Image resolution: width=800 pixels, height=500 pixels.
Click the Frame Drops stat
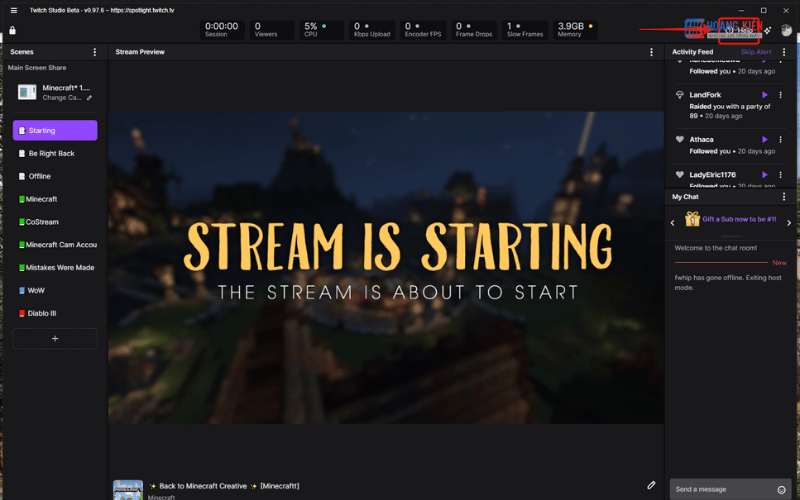(474, 30)
